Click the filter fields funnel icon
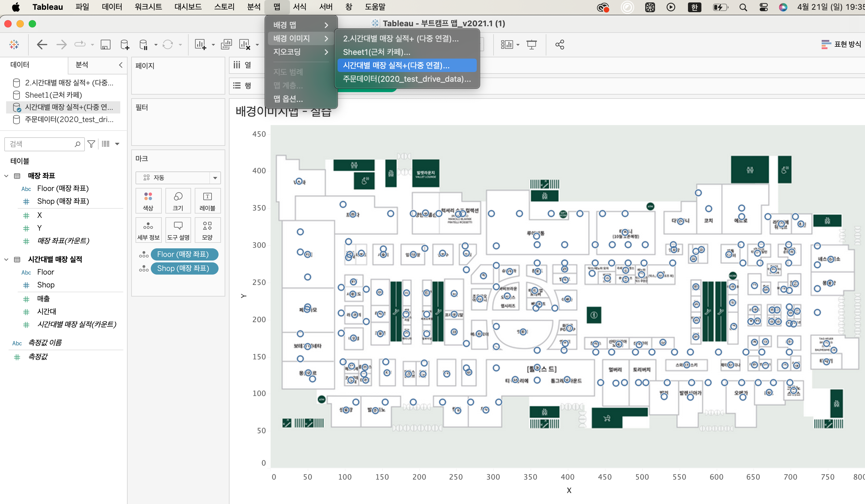Viewport: 865px width, 504px height. point(91,144)
